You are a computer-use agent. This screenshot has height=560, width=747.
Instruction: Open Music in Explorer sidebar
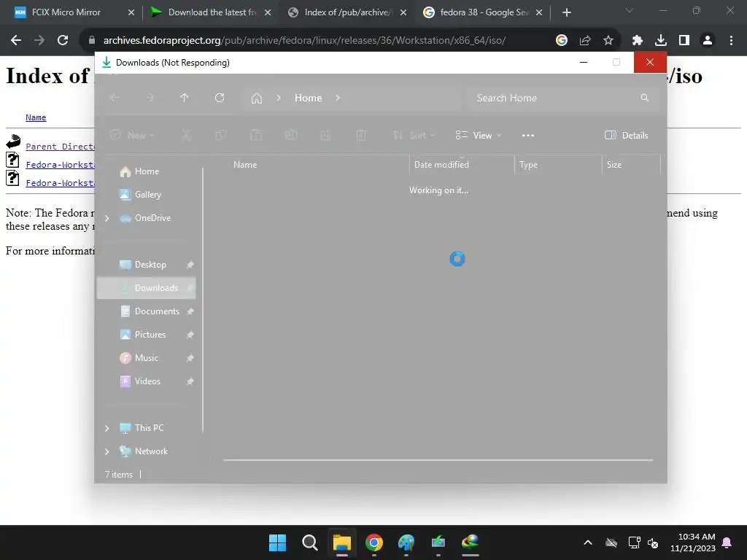click(146, 358)
